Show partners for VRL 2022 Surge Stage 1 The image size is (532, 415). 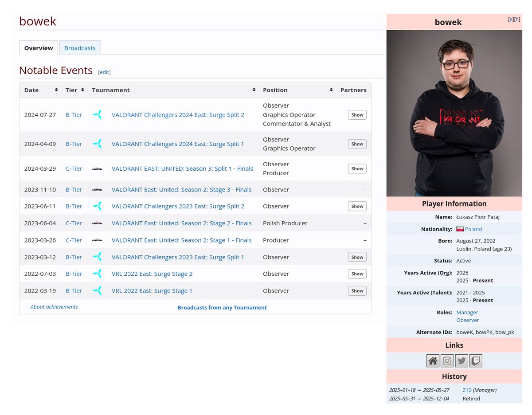357,291
